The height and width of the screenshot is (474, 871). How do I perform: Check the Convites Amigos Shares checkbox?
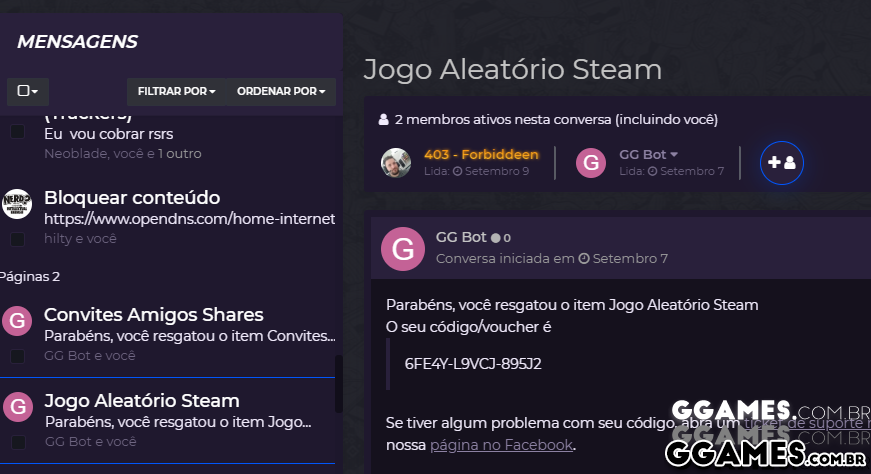(x=17, y=356)
